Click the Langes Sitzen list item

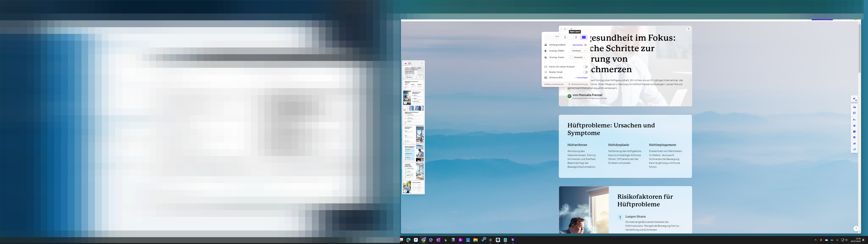(x=636, y=217)
